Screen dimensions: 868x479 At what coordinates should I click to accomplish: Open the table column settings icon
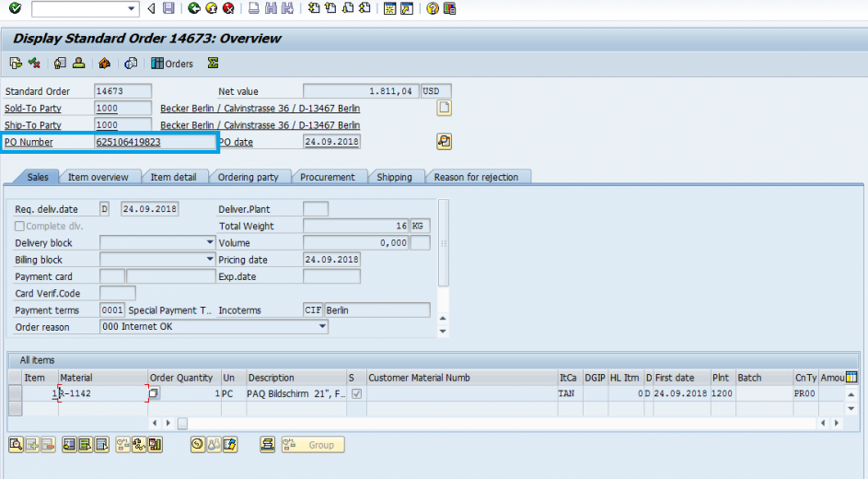click(x=851, y=377)
